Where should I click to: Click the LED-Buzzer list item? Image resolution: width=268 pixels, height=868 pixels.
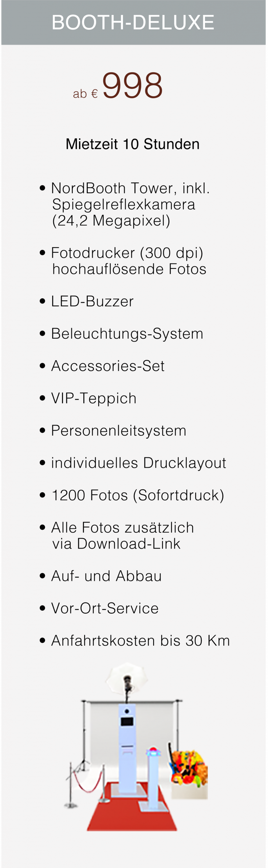[92, 301]
